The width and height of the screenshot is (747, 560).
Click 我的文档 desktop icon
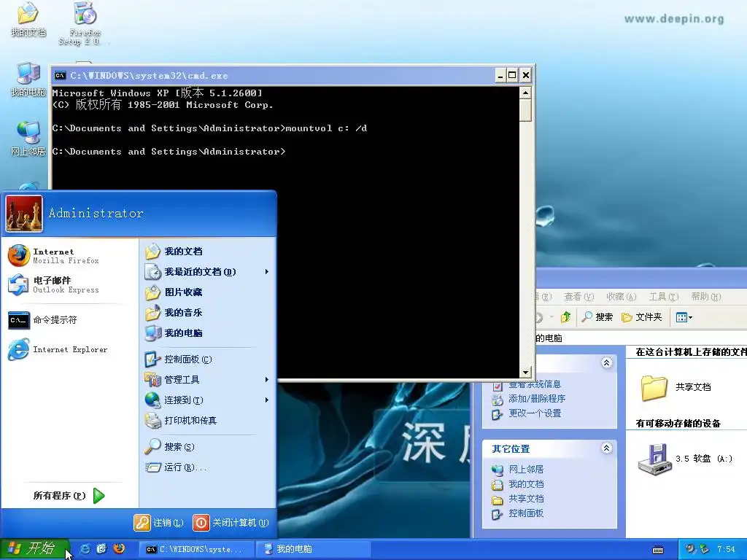point(28,20)
